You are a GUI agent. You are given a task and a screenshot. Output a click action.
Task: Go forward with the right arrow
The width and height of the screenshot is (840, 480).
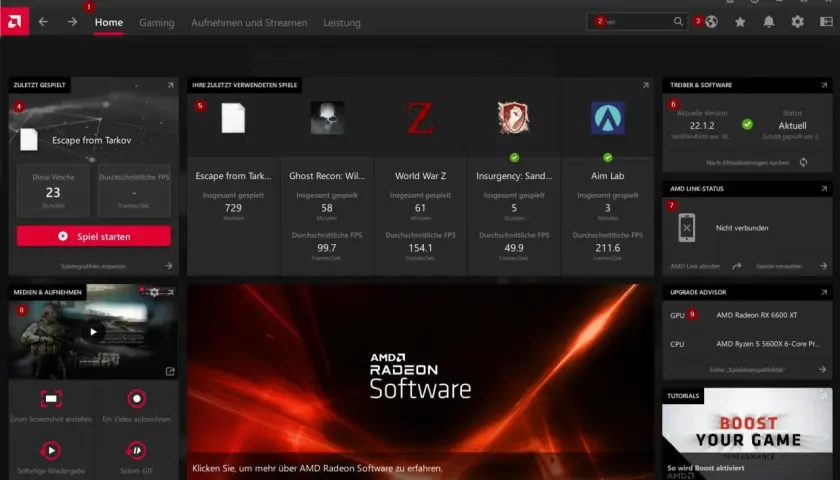(72, 22)
